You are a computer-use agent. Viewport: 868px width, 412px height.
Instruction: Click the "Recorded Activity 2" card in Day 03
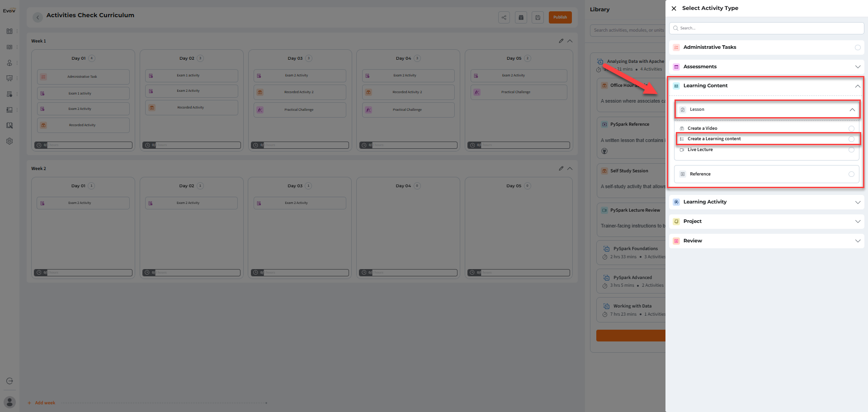coord(300,92)
